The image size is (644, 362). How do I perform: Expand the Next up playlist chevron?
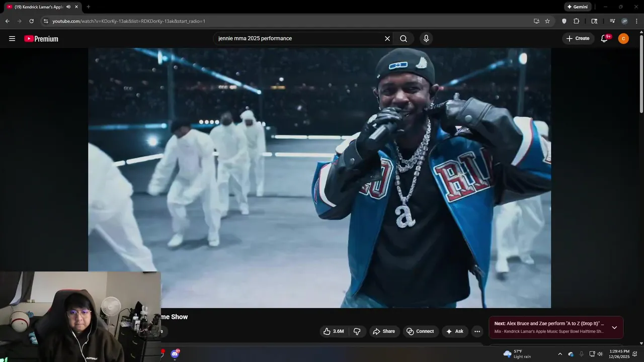point(614,328)
